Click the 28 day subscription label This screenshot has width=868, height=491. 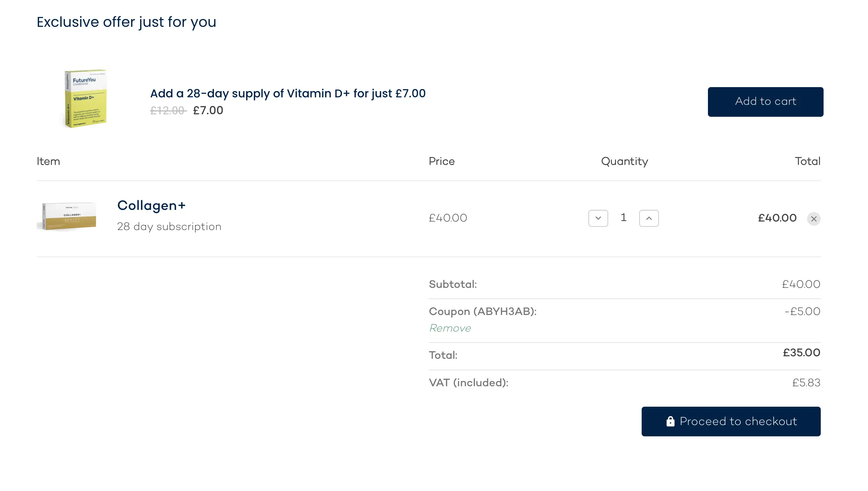pyautogui.click(x=169, y=226)
